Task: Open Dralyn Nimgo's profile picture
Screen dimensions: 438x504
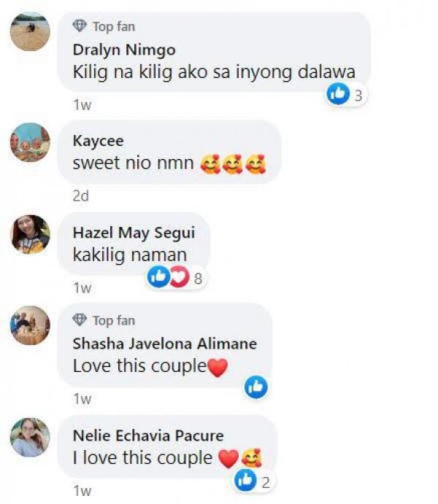Action: tap(30, 32)
